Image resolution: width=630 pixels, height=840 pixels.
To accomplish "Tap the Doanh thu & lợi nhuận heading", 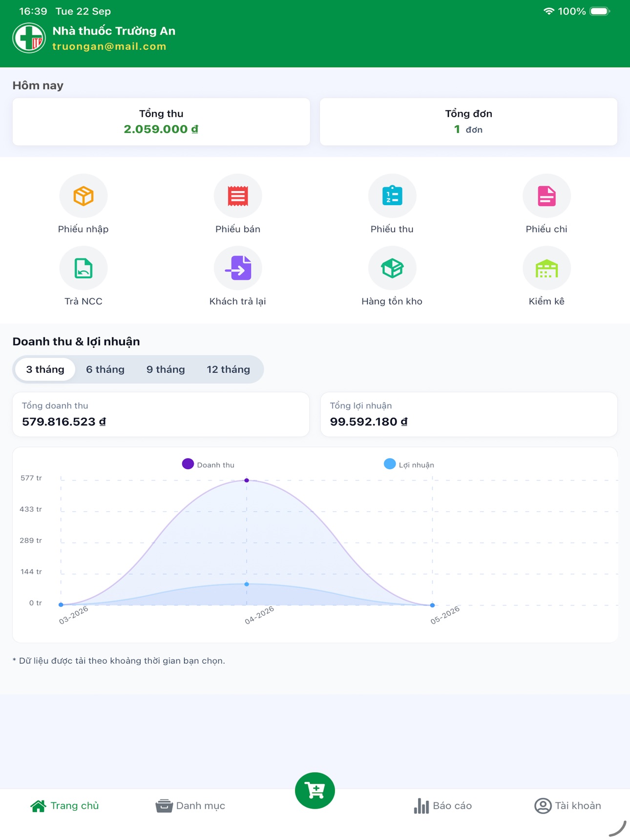I will click(76, 341).
